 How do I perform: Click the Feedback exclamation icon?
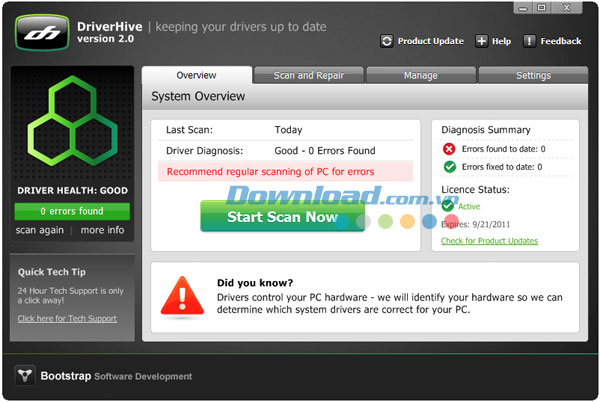tap(530, 41)
